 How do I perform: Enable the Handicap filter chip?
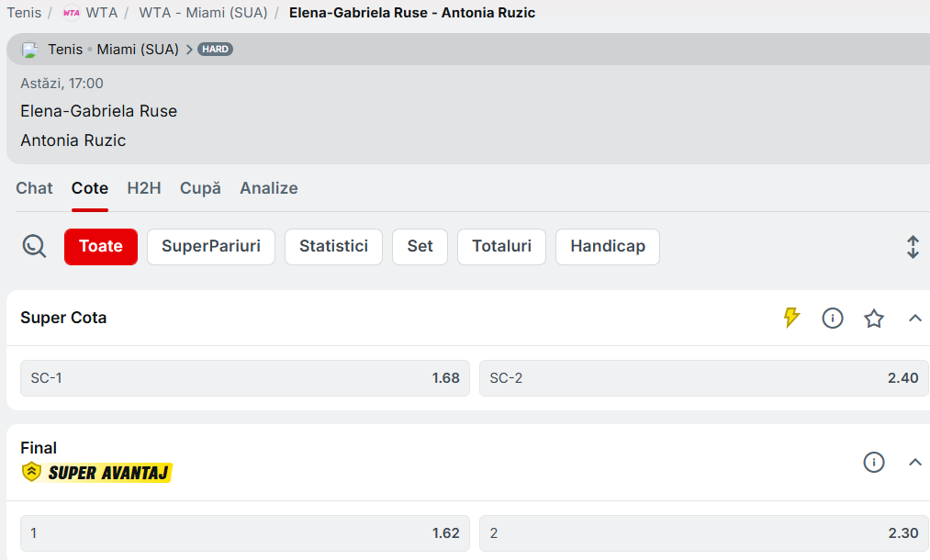pos(607,246)
